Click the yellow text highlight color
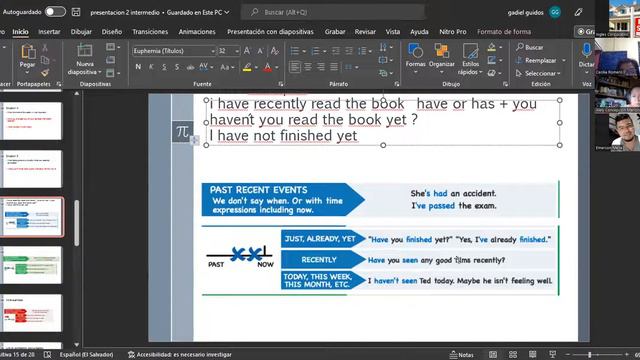The height and width of the screenshot is (360, 640). (247, 67)
